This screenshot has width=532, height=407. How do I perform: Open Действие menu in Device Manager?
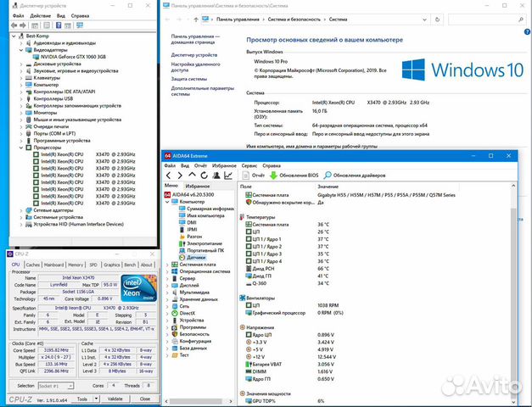pos(40,16)
